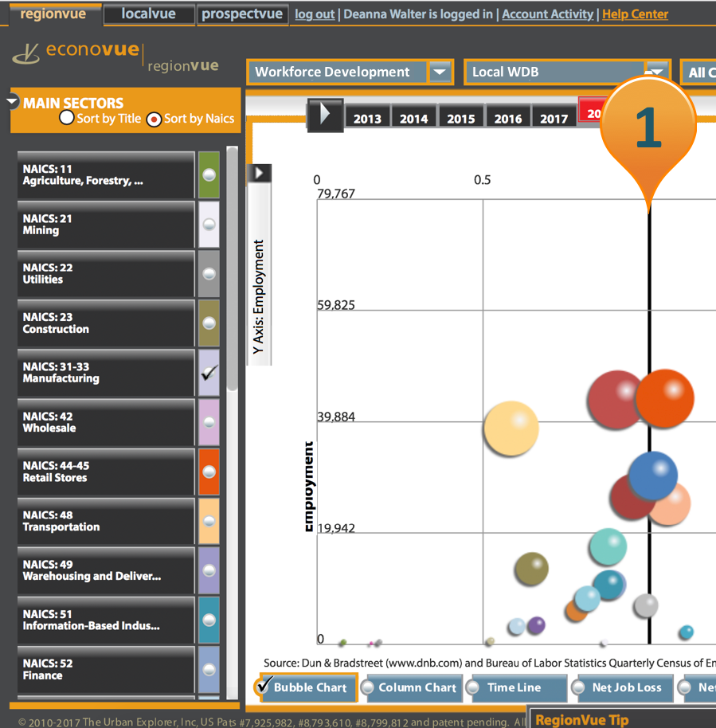Select the Sort by Title radio button
Viewport: 716px width, 728px height.
click(67, 117)
